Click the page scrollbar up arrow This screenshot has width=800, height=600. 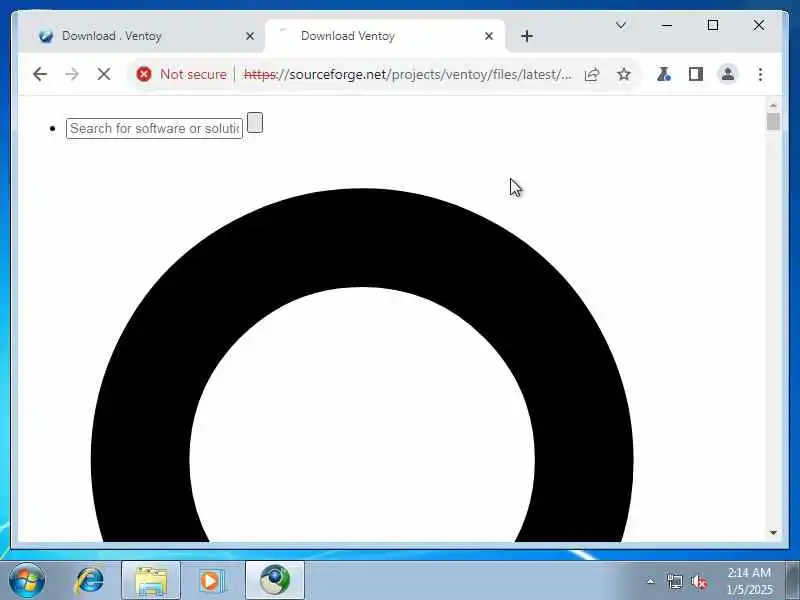pos(773,105)
